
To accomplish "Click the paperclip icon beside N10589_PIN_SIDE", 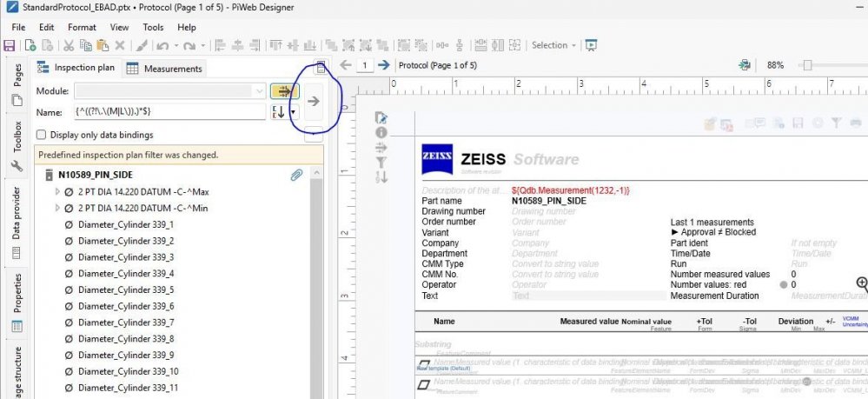I will pos(296,175).
